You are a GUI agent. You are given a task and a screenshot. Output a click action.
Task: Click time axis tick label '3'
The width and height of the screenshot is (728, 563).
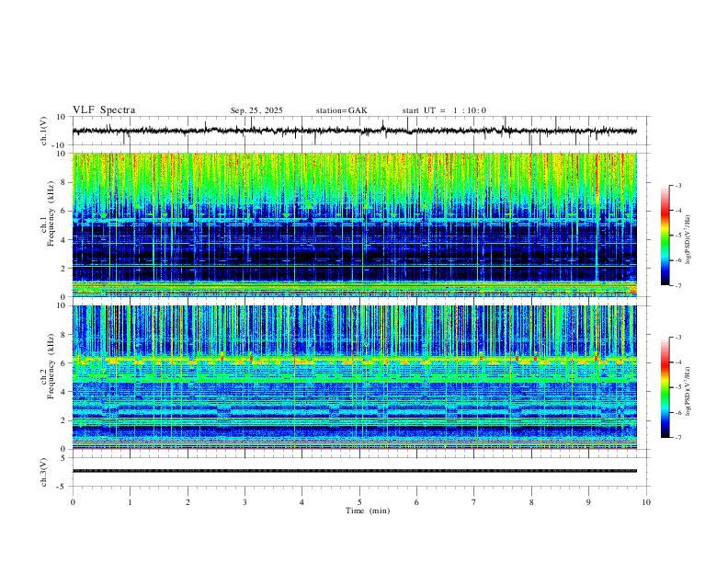[x=245, y=502]
